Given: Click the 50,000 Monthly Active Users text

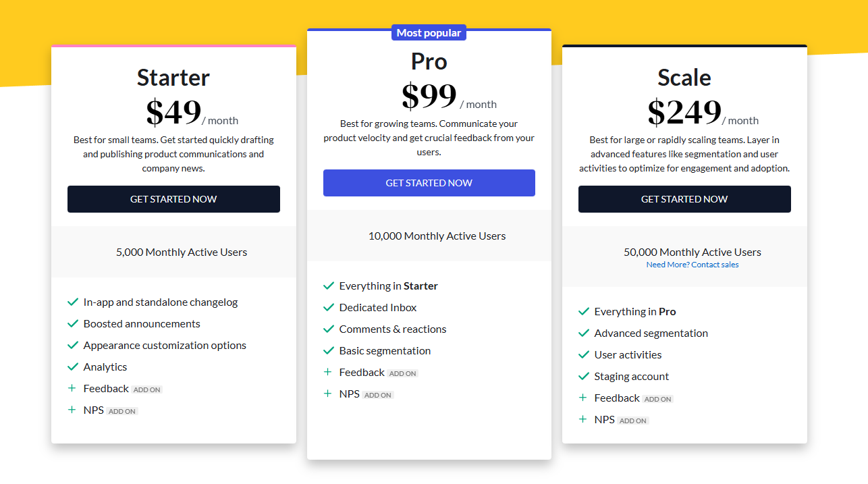Looking at the screenshot, I should 693,252.
